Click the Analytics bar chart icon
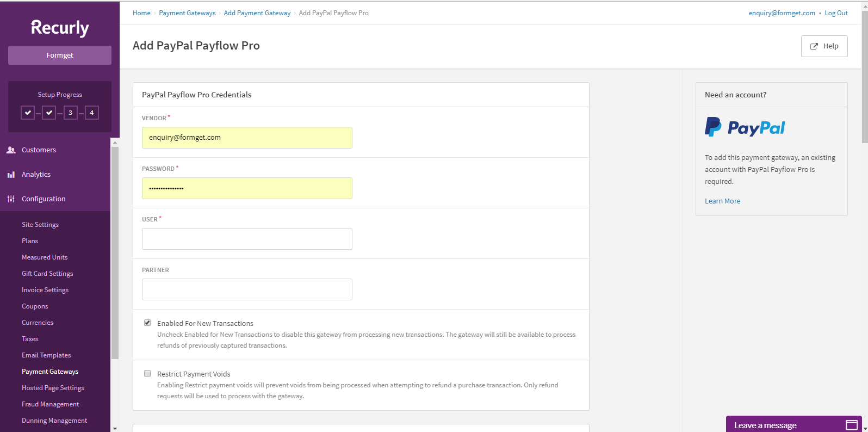The height and width of the screenshot is (432, 868). coord(11,175)
